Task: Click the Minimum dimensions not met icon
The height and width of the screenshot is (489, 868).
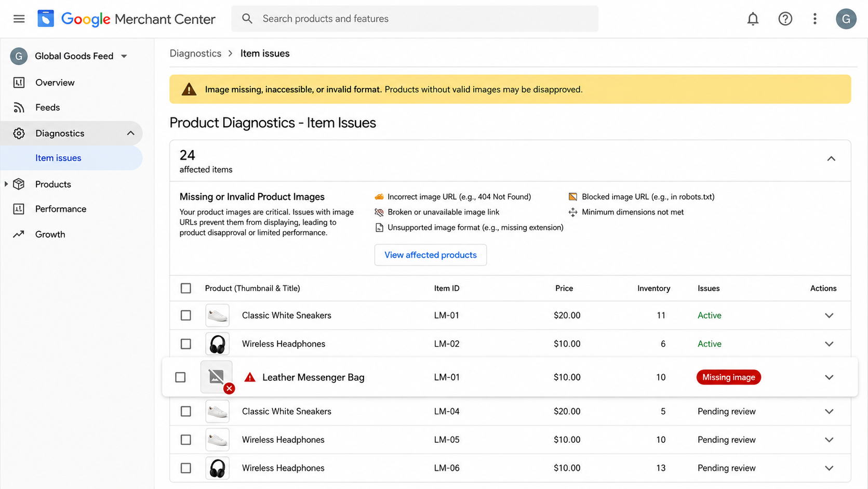Action: [573, 212]
